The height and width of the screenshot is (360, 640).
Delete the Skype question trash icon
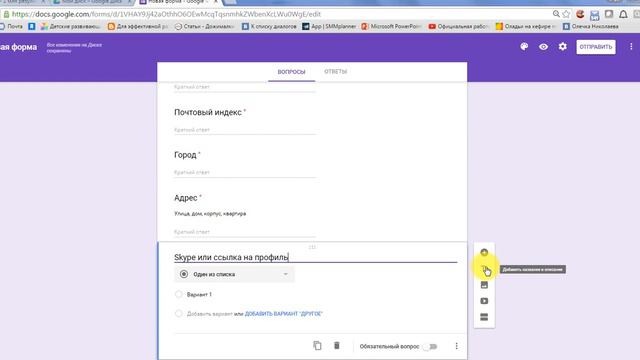click(x=337, y=345)
